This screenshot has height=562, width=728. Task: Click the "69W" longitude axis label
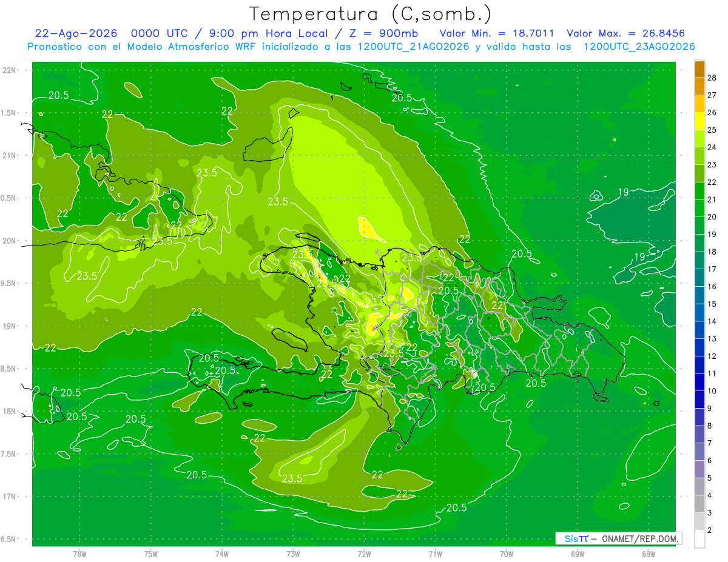pyautogui.click(x=578, y=554)
